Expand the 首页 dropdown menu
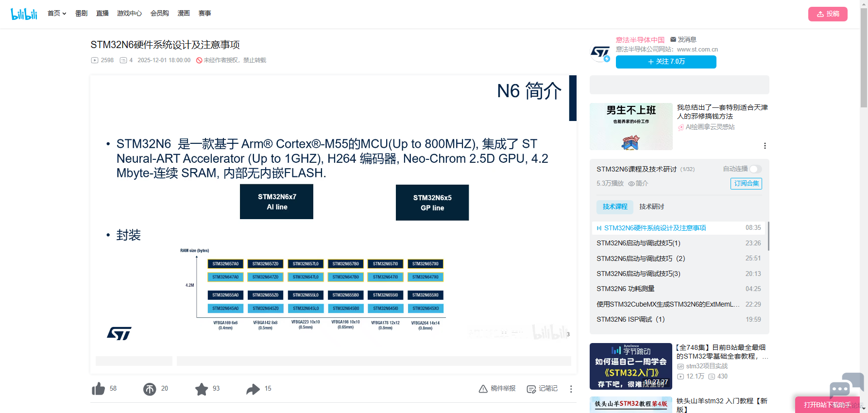The width and height of the screenshot is (868, 413). (x=57, y=14)
